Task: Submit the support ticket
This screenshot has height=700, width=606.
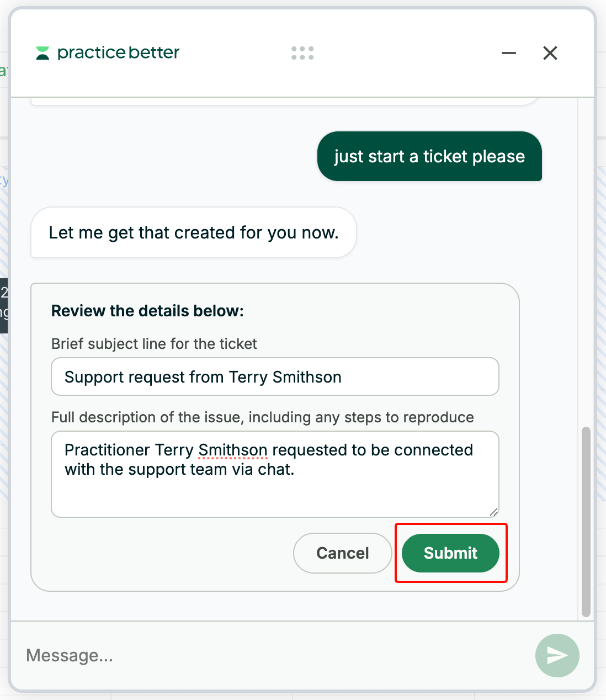Action: coord(450,553)
